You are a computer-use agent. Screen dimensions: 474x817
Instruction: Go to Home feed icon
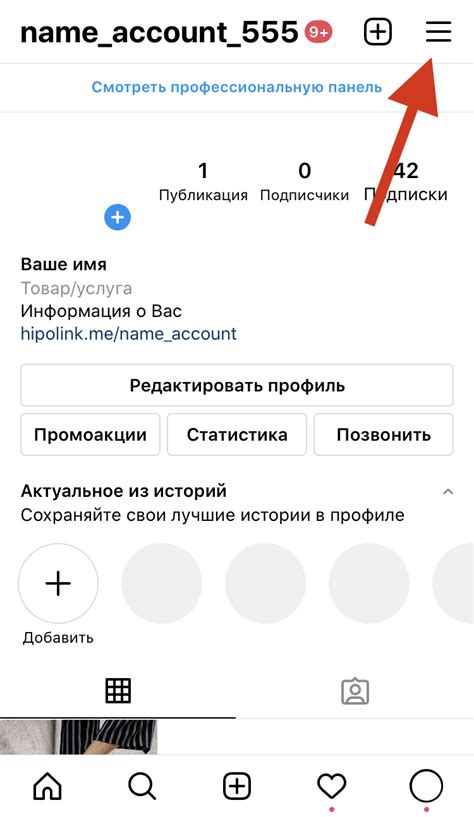tap(47, 785)
